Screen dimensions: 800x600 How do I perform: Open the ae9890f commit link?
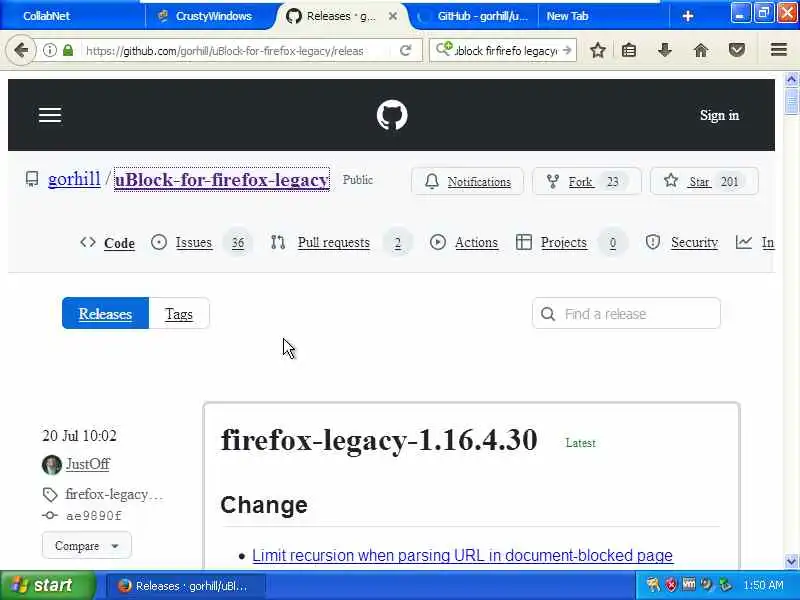click(94, 516)
